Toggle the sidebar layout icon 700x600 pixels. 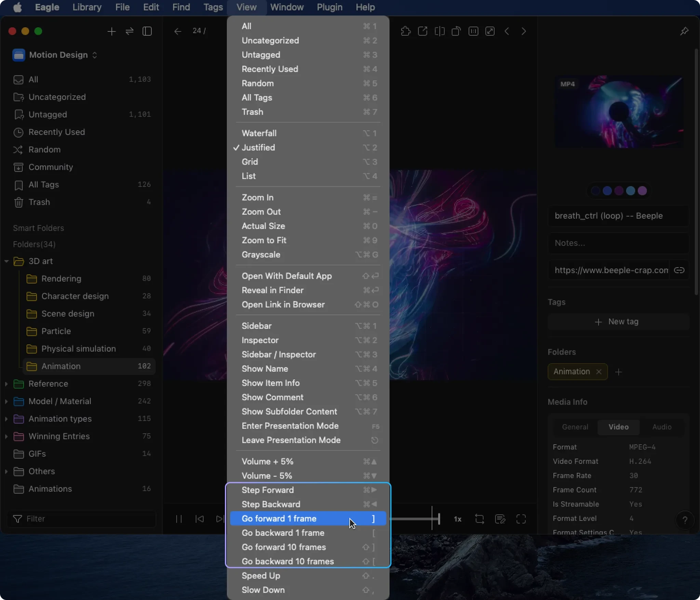tap(147, 31)
